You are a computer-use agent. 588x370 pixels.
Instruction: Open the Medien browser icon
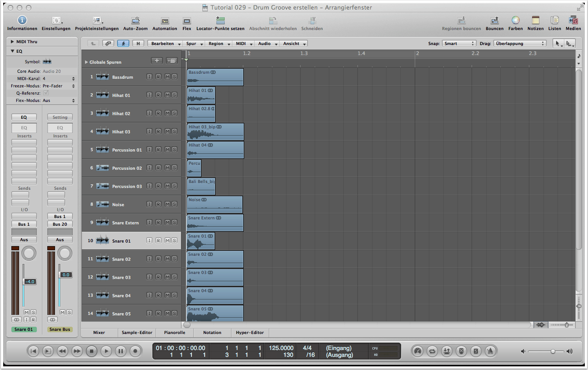point(573,21)
